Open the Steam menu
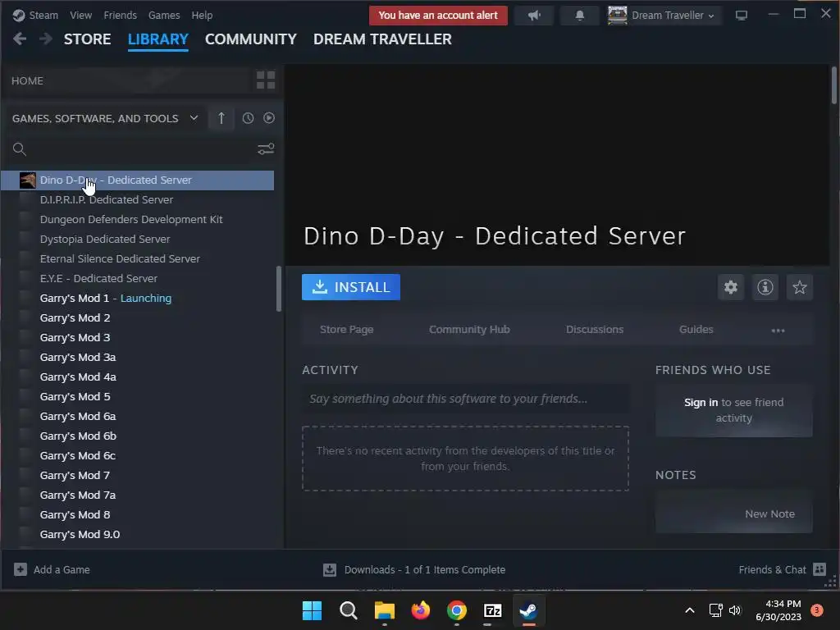This screenshot has height=630, width=840. click(43, 15)
